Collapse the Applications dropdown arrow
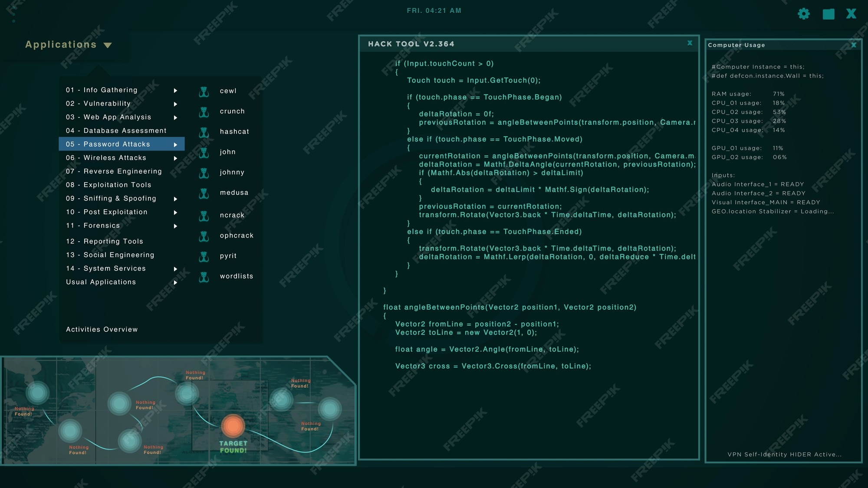 (x=107, y=45)
